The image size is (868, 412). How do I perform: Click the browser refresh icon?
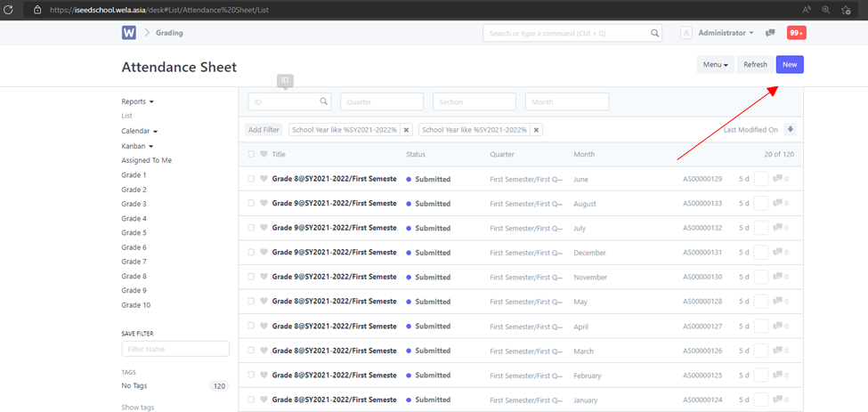(10, 9)
